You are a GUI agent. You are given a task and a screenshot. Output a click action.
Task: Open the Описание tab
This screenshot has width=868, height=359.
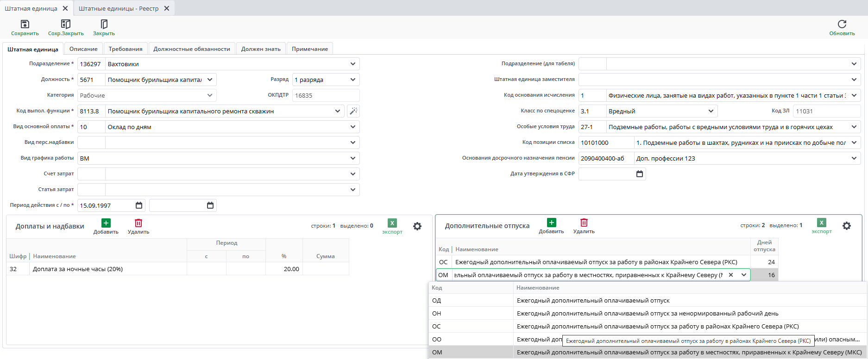[x=83, y=49]
